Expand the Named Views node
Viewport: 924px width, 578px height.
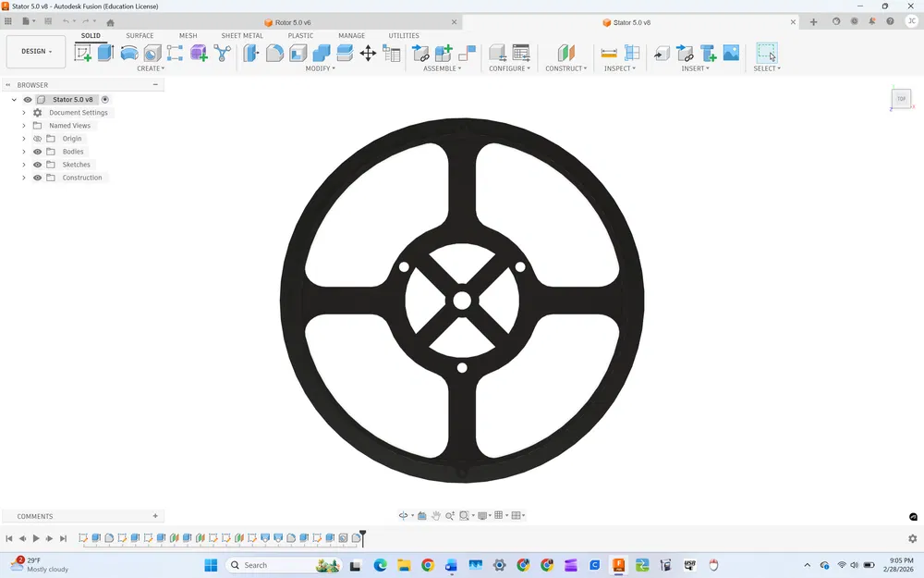click(x=24, y=126)
